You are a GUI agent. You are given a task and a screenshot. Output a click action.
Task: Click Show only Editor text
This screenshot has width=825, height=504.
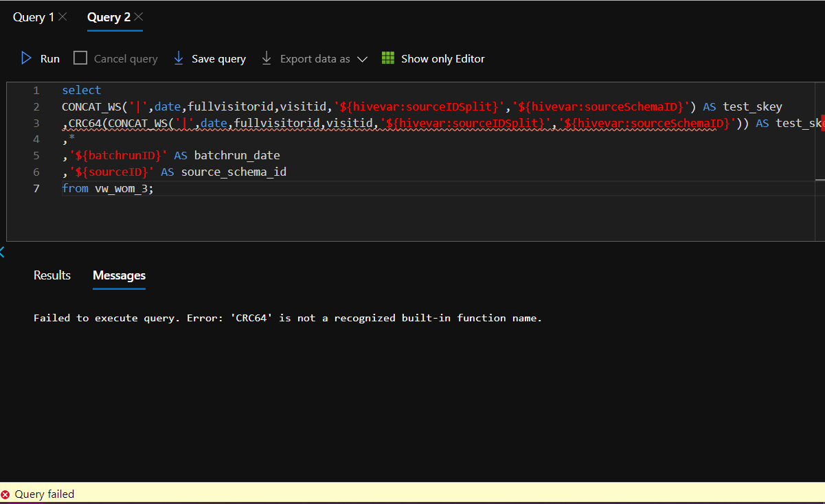[x=443, y=59]
